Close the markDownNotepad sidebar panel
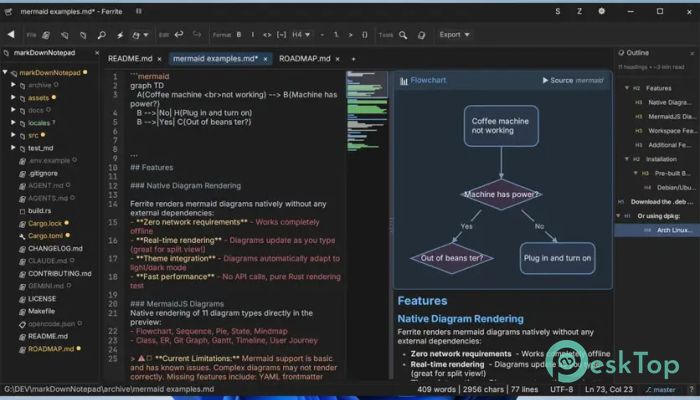Screen dimensions: 700x400 [97, 53]
